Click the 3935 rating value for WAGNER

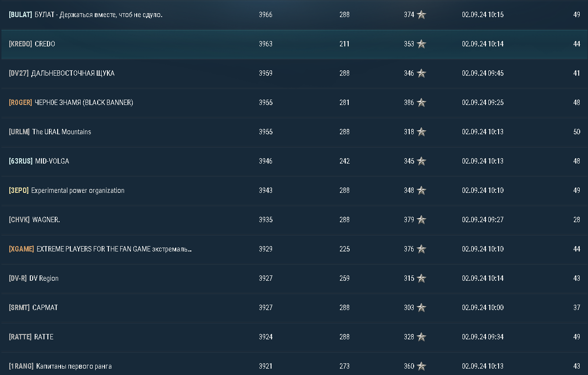pyautogui.click(x=266, y=220)
